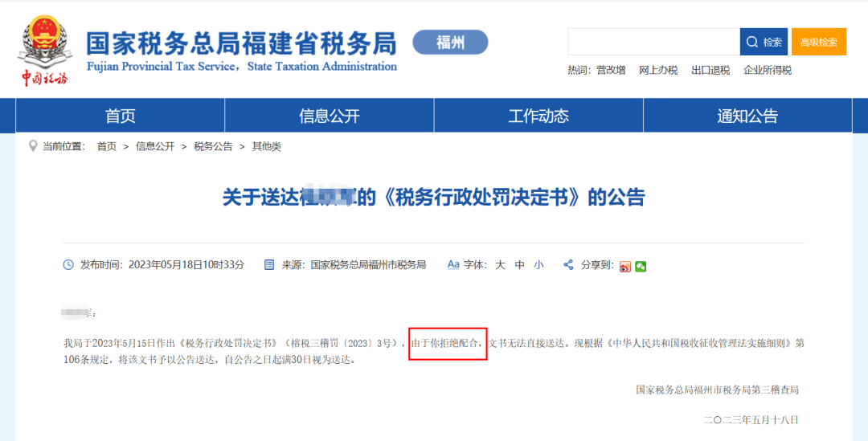Click the share icon beside 分享到
868x441 pixels.
[568, 264]
